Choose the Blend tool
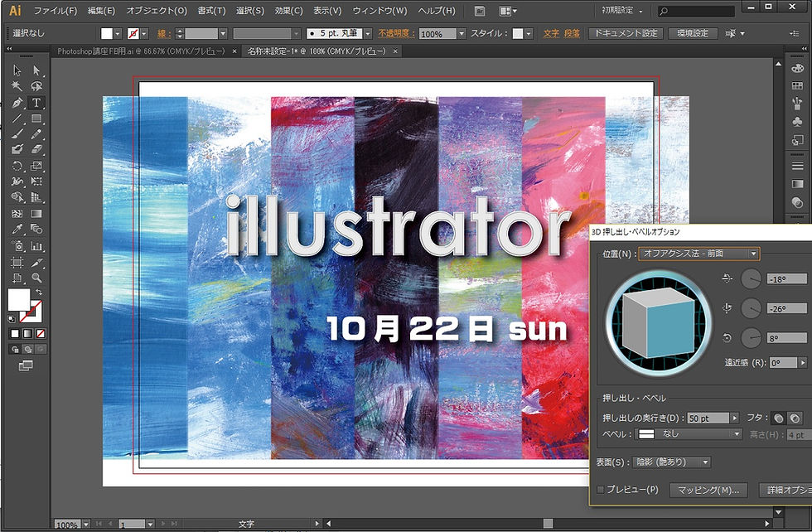Screen dimensions: 812x532 [x=36, y=229]
